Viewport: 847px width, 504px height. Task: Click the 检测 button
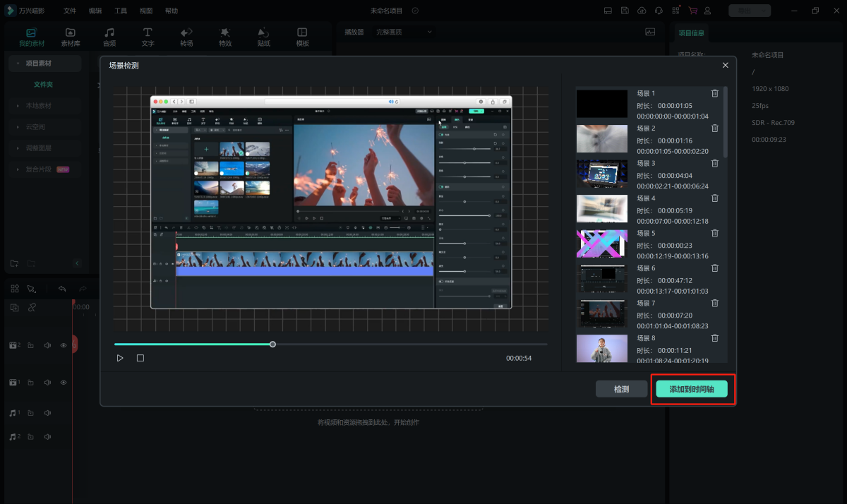621,389
